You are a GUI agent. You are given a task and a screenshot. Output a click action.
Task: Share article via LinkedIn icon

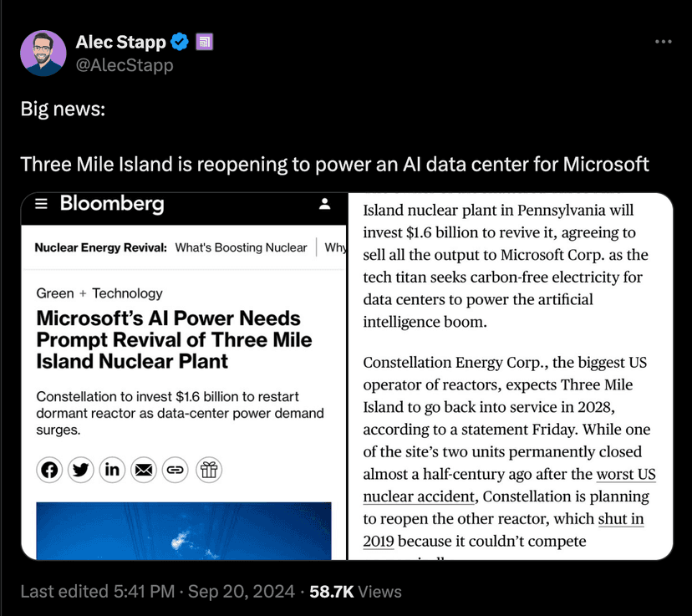click(112, 470)
